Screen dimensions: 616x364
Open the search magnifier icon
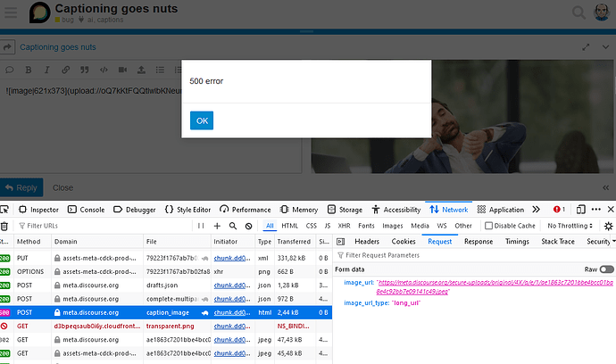click(x=579, y=12)
